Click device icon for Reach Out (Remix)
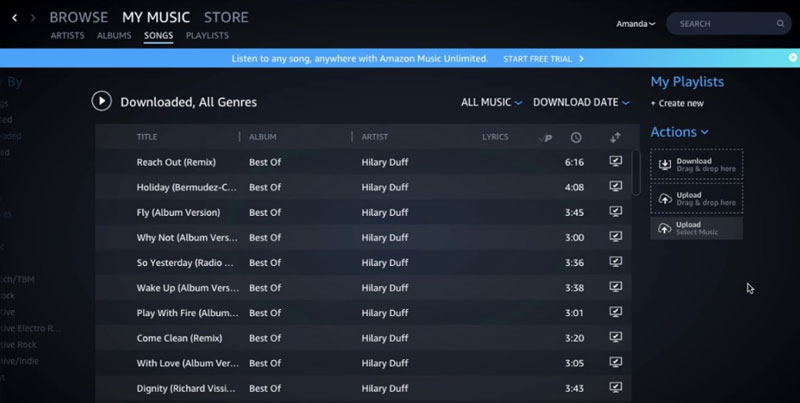Screen dimensions: 800x403 click(616, 162)
